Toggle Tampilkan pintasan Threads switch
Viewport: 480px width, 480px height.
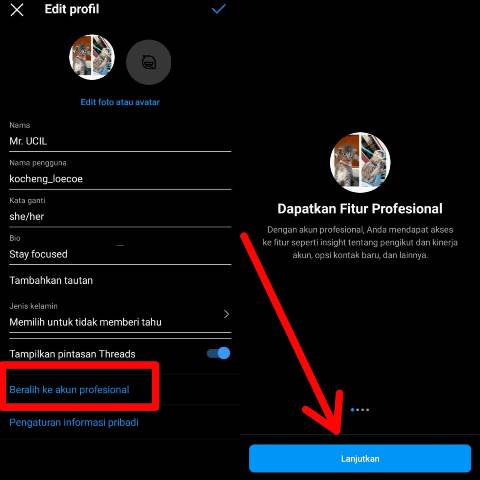(x=219, y=353)
